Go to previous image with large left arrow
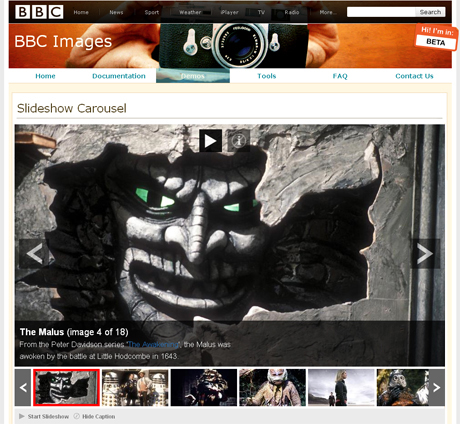Viewport: 460px width, 424px height. pos(34,254)
